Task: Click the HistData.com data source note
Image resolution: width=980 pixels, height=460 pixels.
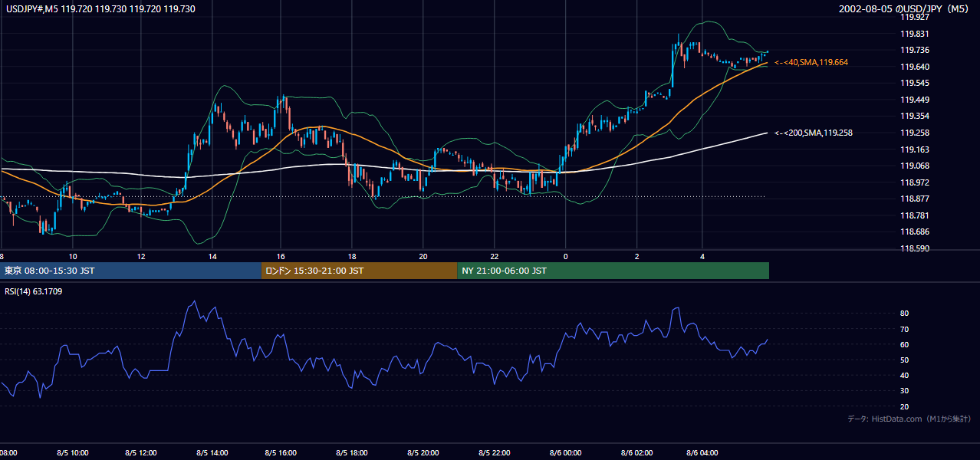Action: coord(909,419)
